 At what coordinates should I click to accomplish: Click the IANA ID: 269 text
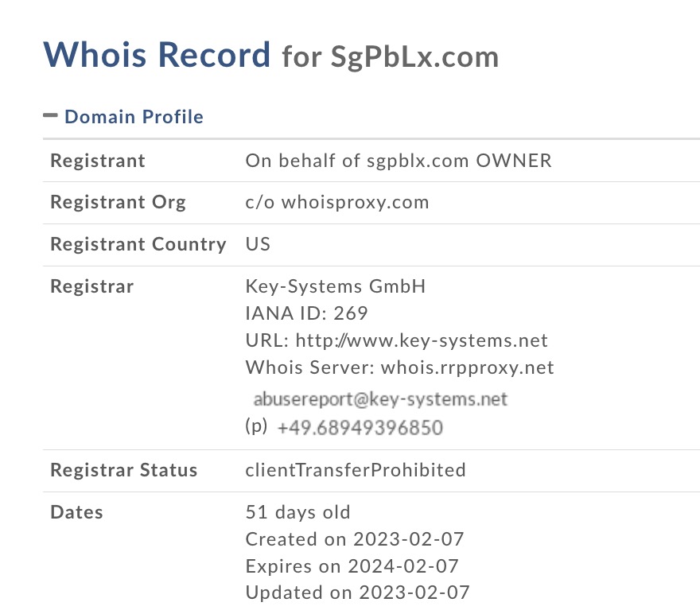307,313
